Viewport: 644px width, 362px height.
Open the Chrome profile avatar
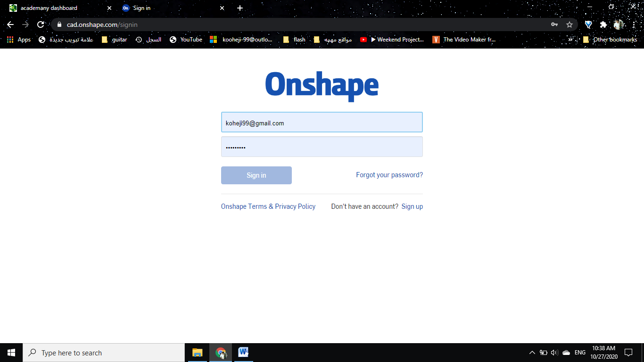(619, 25)
